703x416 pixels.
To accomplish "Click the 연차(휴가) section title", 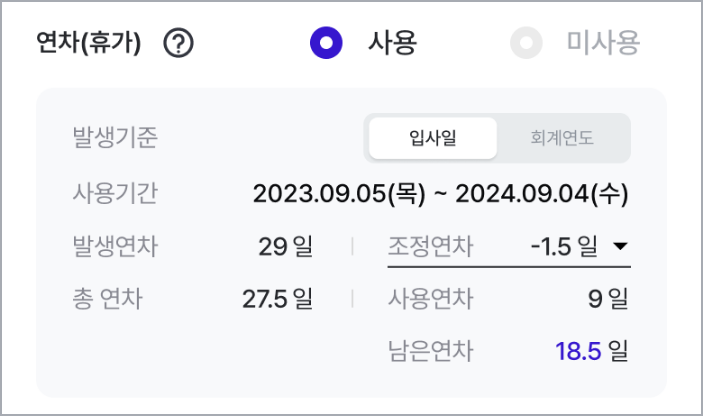I will click(89, 43).
